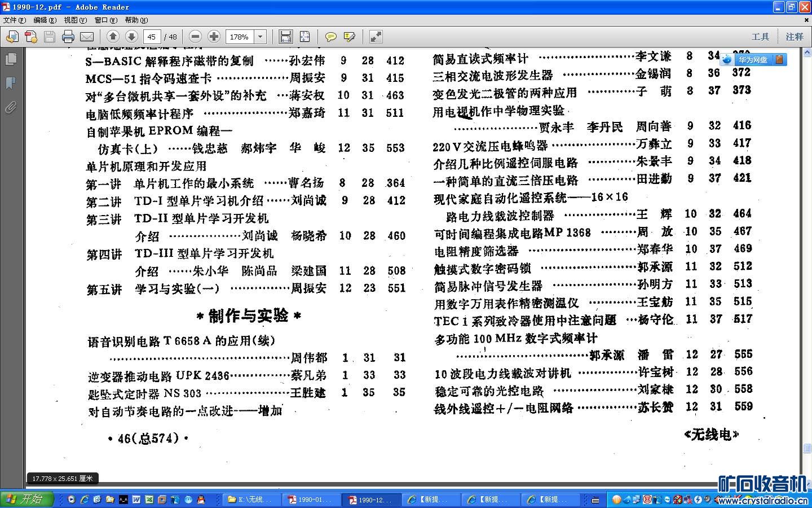Click the entry 稳定可靠的光控电路
This screenshot has height=508, width=812.
click(x=489, y=391)
